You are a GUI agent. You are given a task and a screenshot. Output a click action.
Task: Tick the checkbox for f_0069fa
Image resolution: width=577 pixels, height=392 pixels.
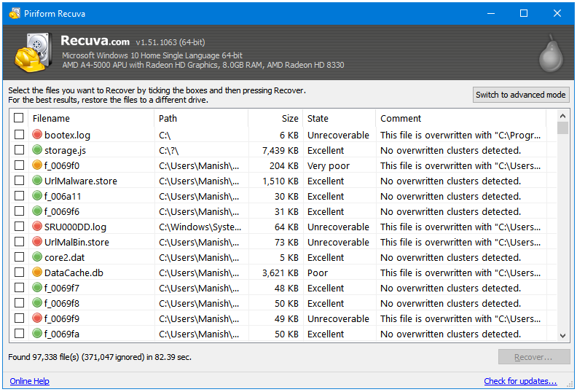[19, 334]
